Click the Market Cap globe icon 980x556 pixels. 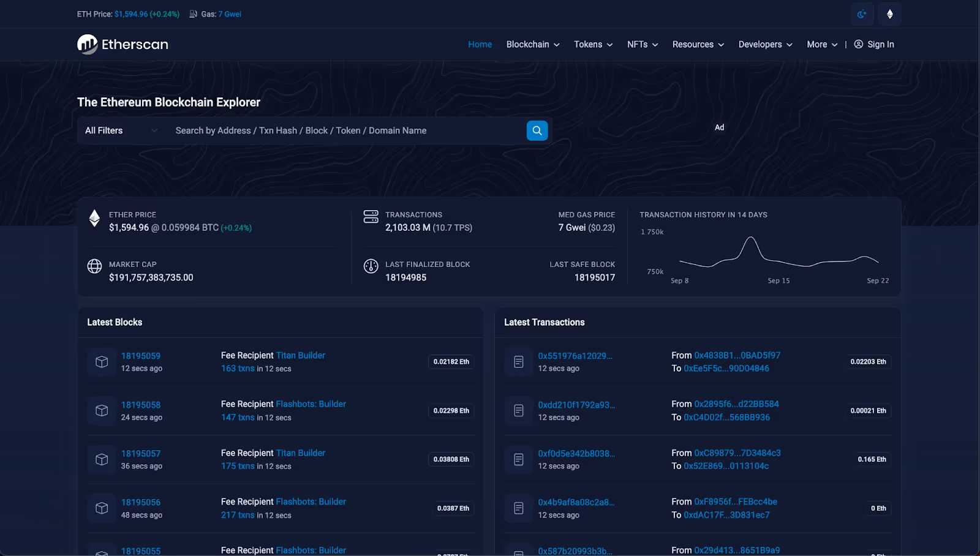94,266
